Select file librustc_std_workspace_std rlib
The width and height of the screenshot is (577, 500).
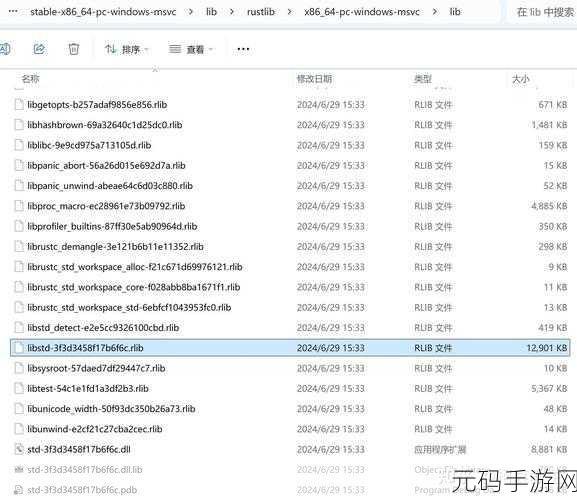pos(129,307)
